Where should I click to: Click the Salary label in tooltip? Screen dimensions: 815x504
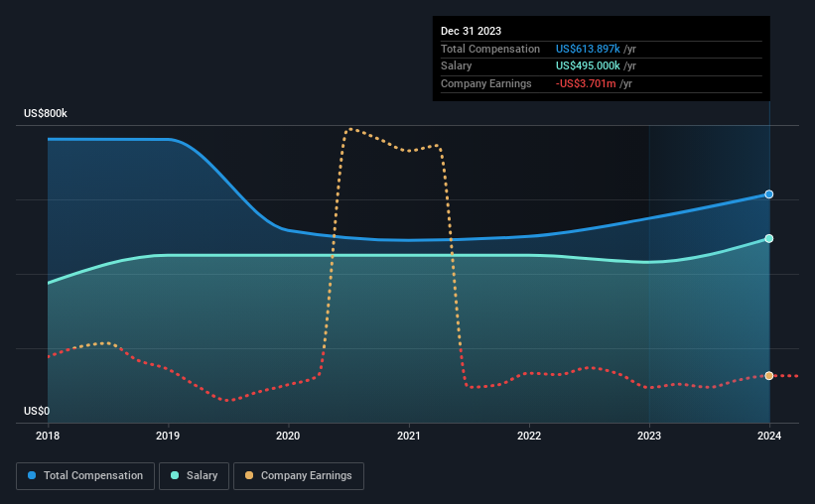tap(457, 66)
